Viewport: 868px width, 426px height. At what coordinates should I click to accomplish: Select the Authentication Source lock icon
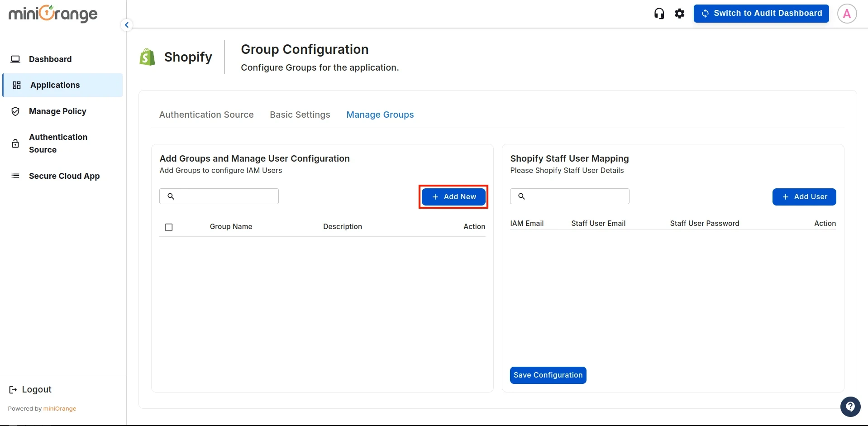(x=15, y=143)
